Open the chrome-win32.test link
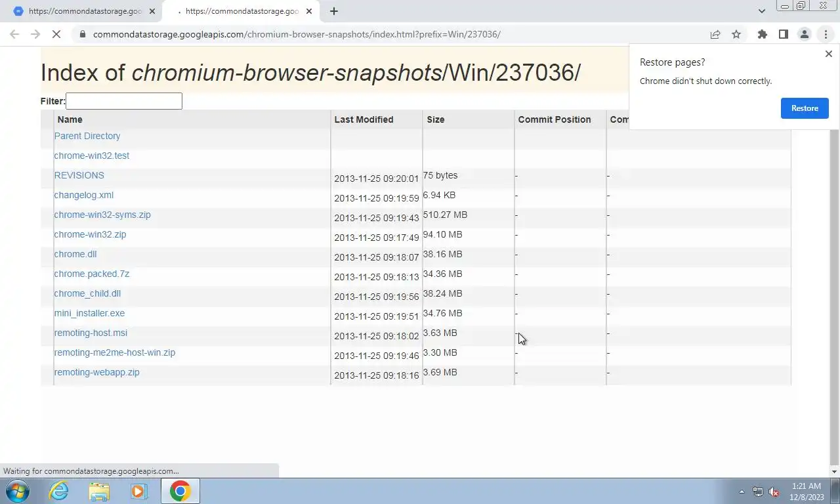This screenshot has height=504, width=840. pos(92,156)
